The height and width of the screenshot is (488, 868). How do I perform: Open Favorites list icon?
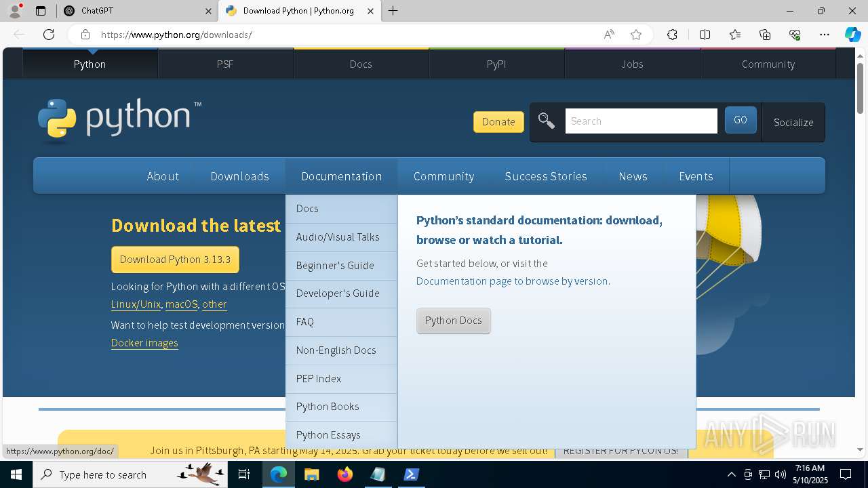735,35
